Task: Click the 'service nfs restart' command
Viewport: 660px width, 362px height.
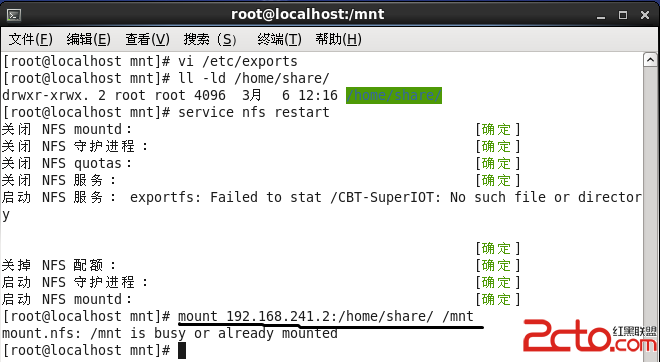Action: (x=253, y=112)
